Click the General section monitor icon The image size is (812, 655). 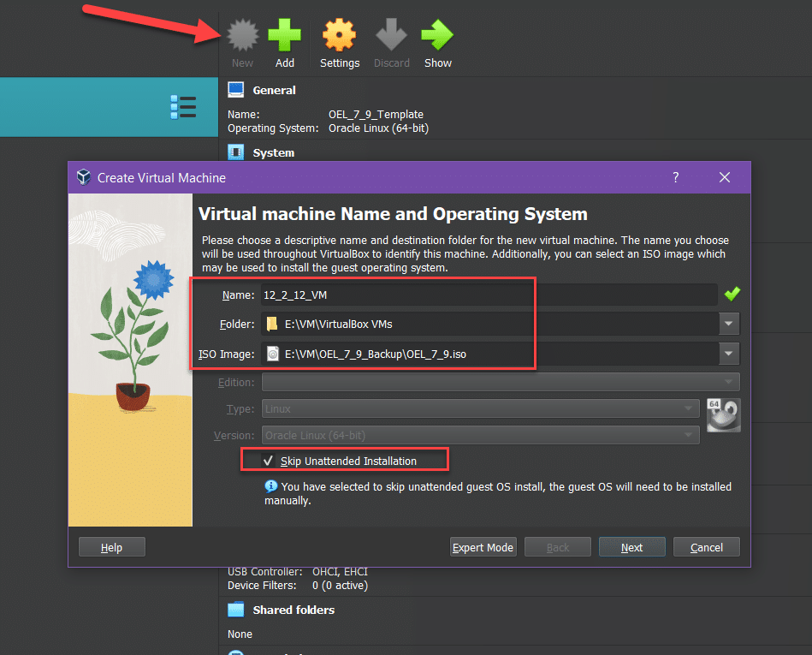click(x=236, y=90)
